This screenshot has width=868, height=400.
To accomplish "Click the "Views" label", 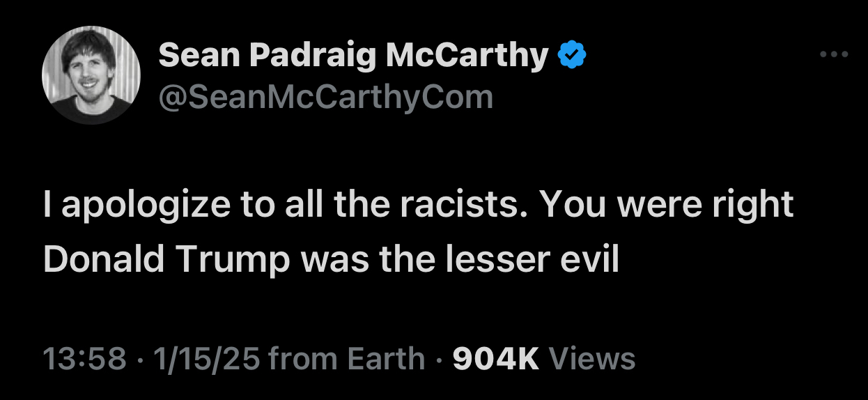I will coord(592,359).
